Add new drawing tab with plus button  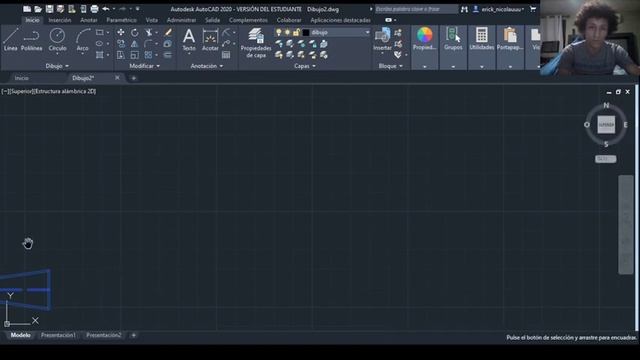(133, 78)
